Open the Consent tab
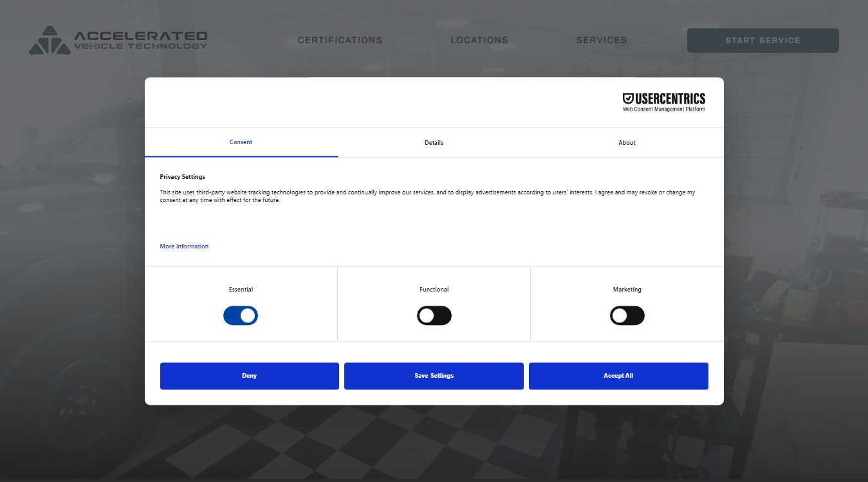Viewport: 868px width, 482px height. (241, 142)
